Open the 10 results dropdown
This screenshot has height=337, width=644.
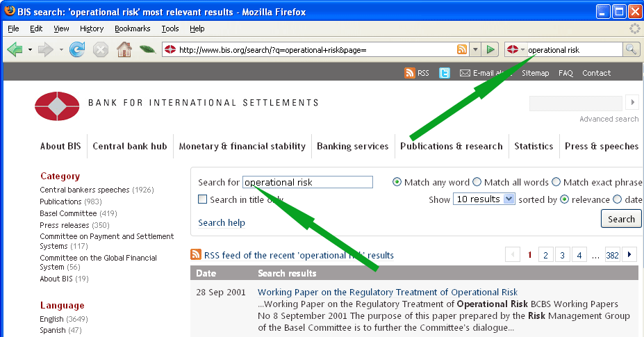(484, 199)
